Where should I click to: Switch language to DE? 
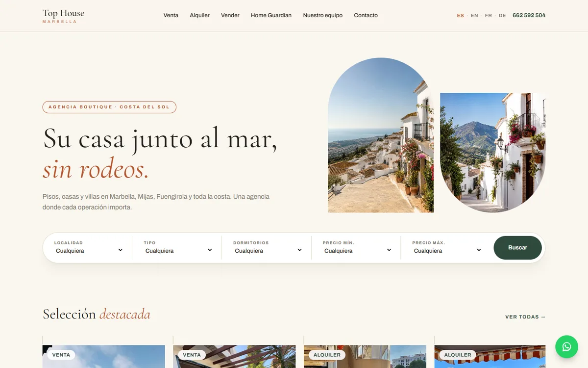point(502,16)
